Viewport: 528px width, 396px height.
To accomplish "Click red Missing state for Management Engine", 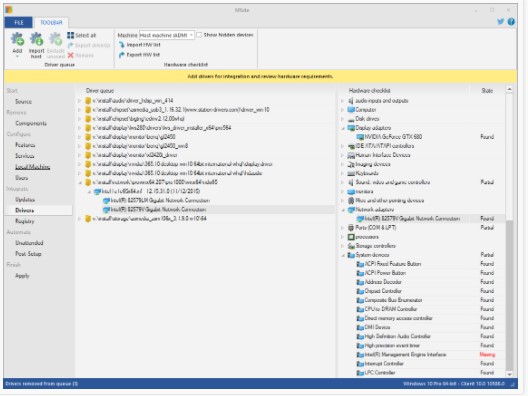I will tap(487, 355).
